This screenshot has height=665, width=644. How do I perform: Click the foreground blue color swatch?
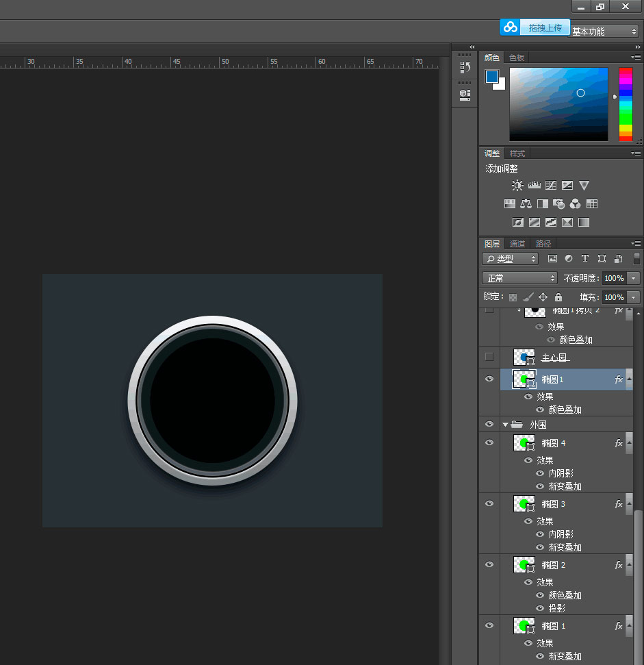(491, 76)
